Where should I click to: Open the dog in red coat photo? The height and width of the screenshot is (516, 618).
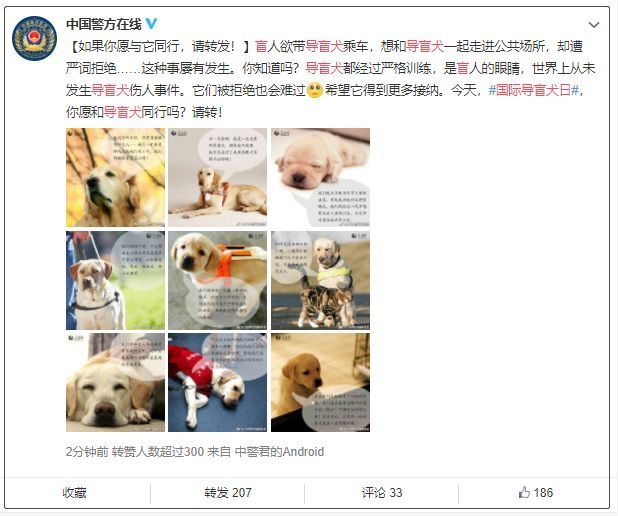pos(218,382)
